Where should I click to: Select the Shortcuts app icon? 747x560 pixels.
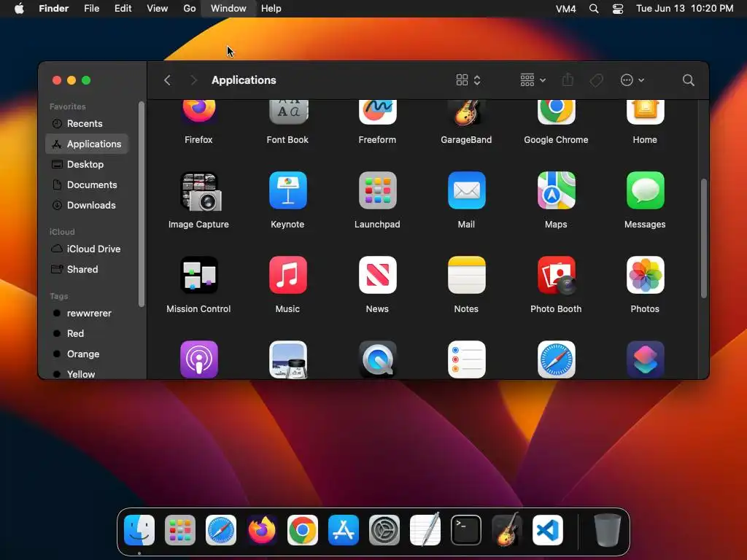[x=645, y=359]
